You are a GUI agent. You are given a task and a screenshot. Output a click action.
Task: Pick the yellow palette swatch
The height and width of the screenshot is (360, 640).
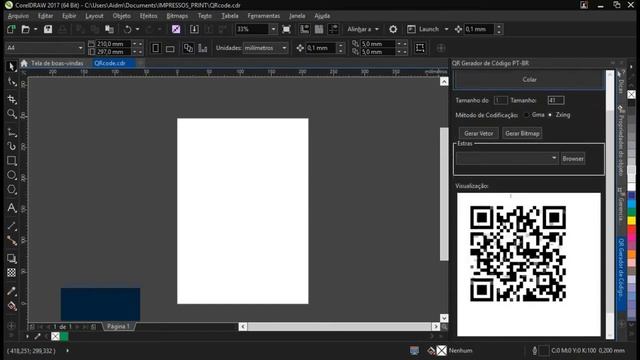coord(631,221)
